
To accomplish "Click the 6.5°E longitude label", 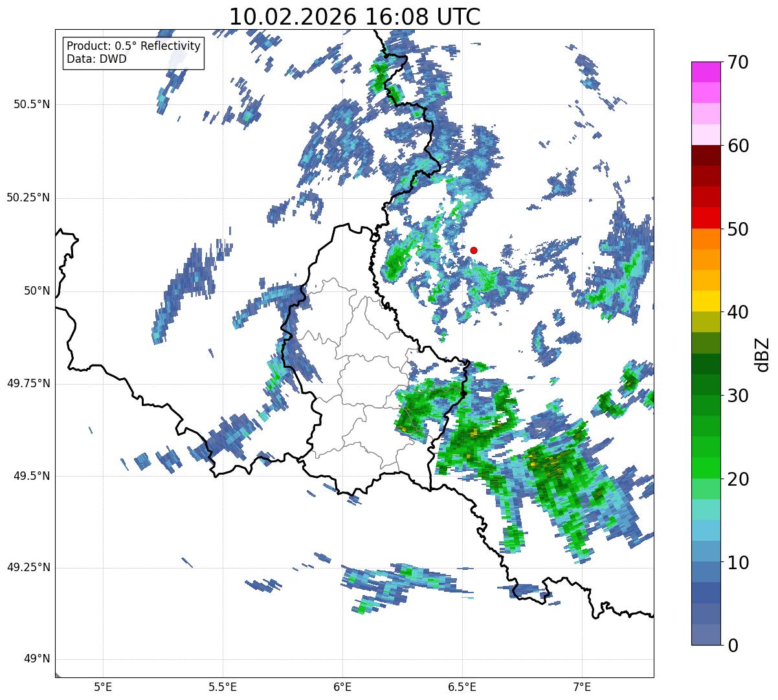I will tap(462, 686).
